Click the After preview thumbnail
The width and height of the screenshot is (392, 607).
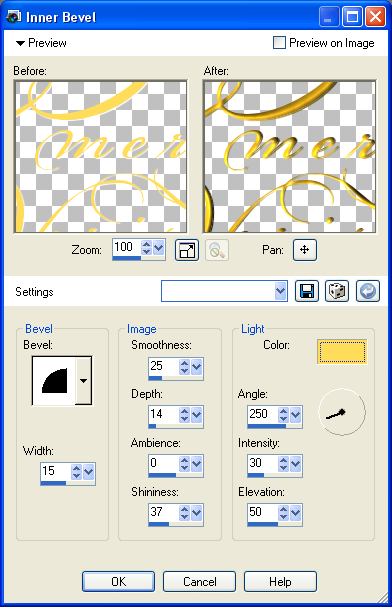(x=289, y=156)
